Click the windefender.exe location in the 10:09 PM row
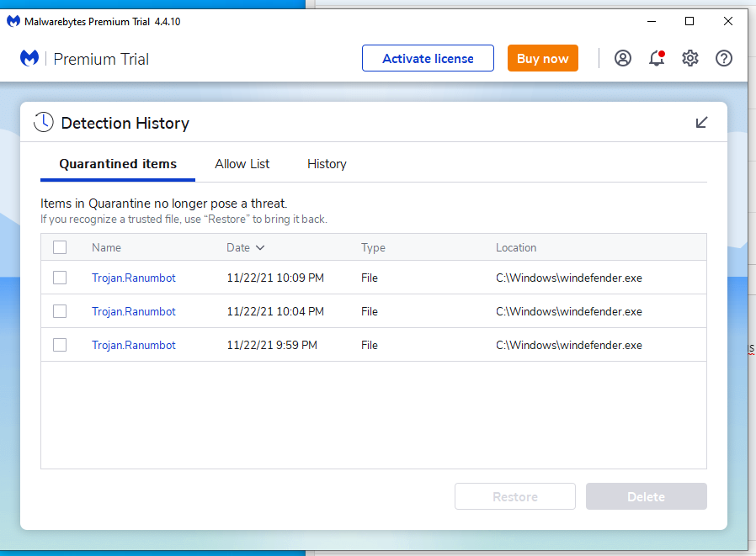The height and width of the screenshot is (556, 756). (569, 278)
